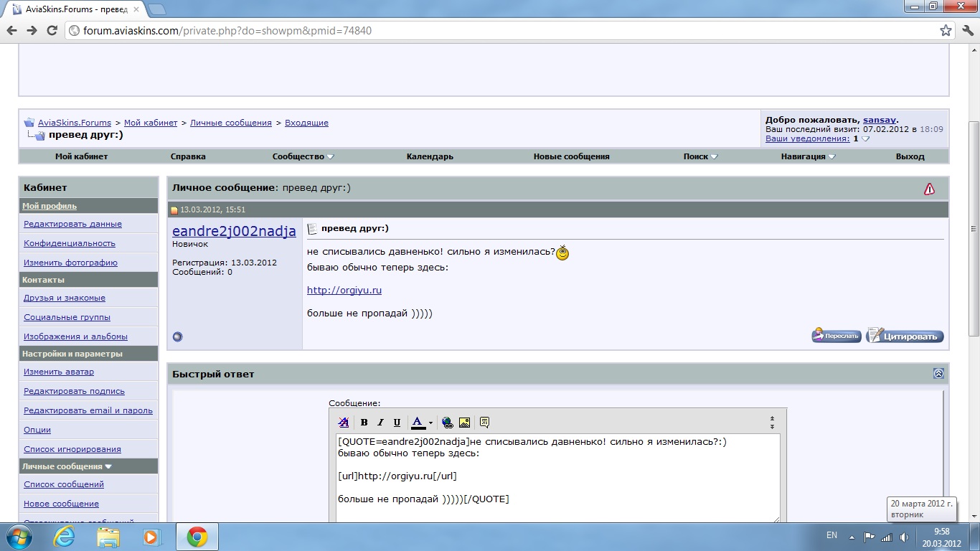This screenshot has width=980, height=551.
Task: Open Windows Explorer from taskbar
Action: click(108, 537)
